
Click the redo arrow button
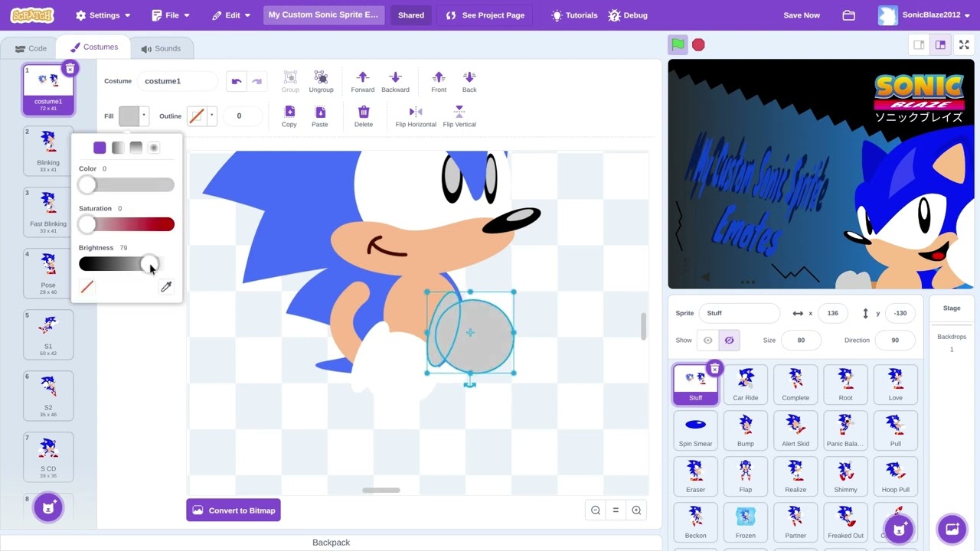257,81
